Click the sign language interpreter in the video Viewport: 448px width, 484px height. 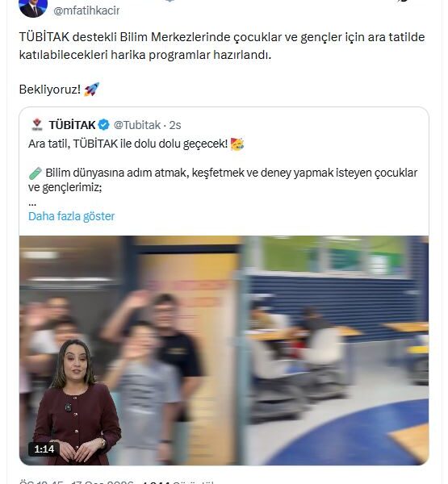pos(77,402)
